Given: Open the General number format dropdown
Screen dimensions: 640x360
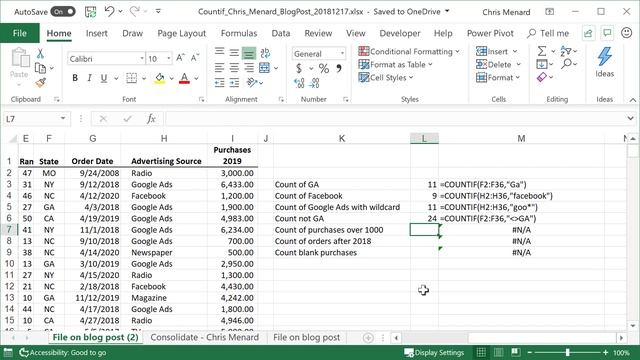Looking at the screenshot, I should tap(342, 53).
